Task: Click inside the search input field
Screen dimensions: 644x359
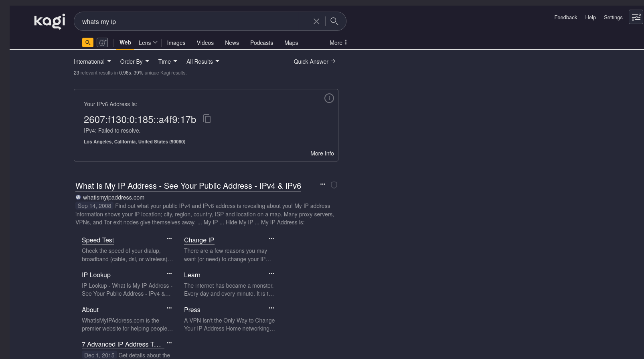Action: (x=192, y=22)
